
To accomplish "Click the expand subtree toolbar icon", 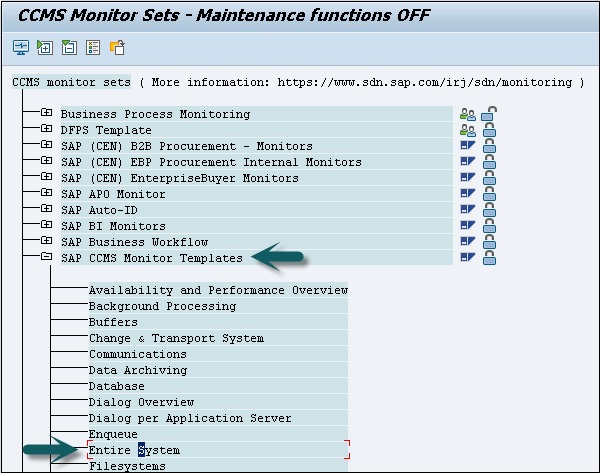I will click(44, 47).
